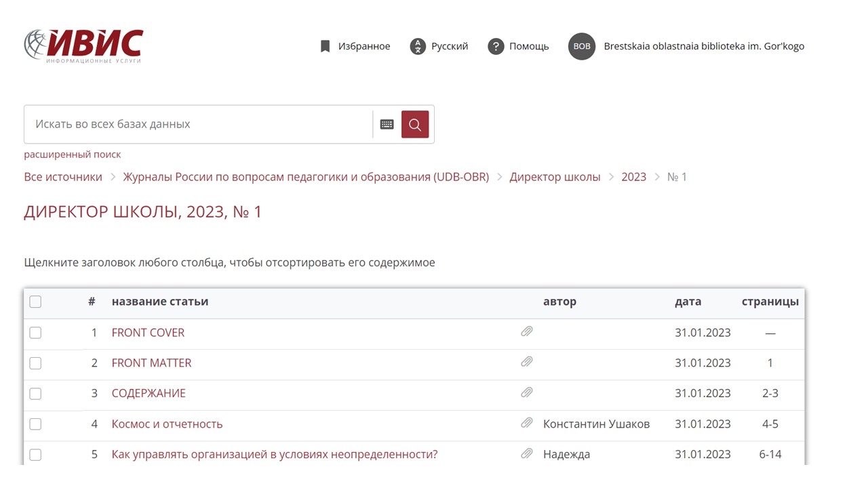Screen dimensions: 868x488
Task: Navigate to Директор школы breadcrumb
Action: 555,177
